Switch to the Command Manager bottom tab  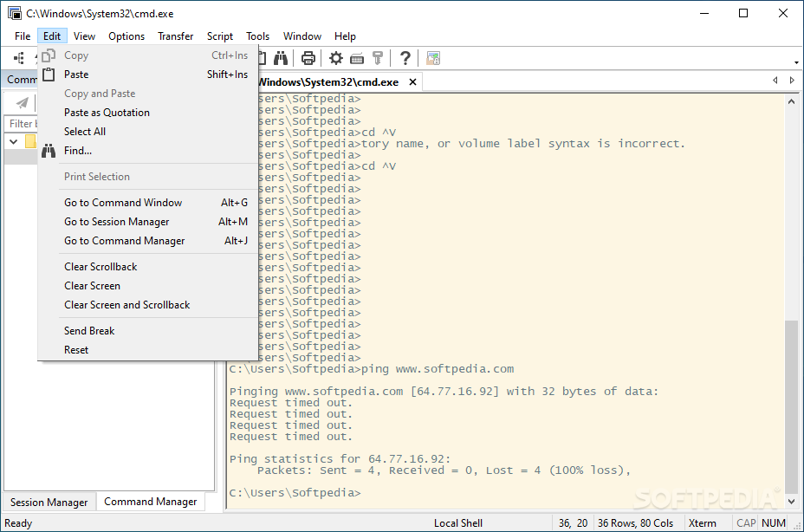tap(150, 501)
